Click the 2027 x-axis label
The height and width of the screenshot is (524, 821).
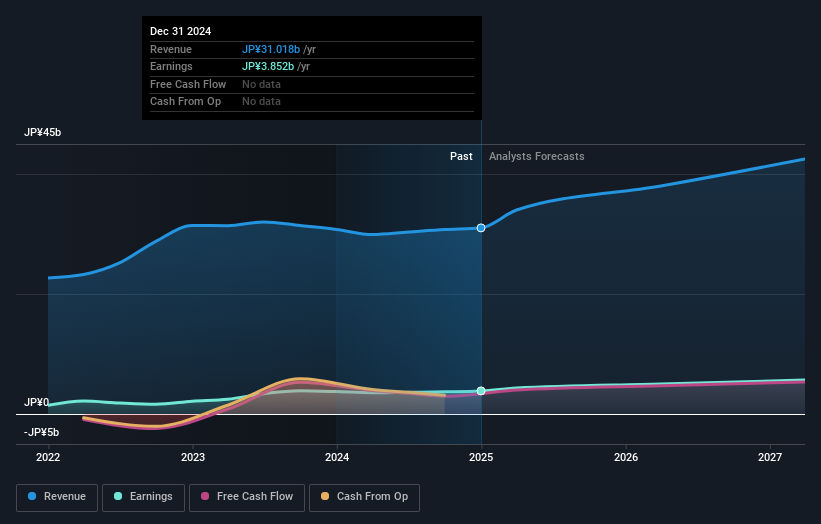point(770,457)
